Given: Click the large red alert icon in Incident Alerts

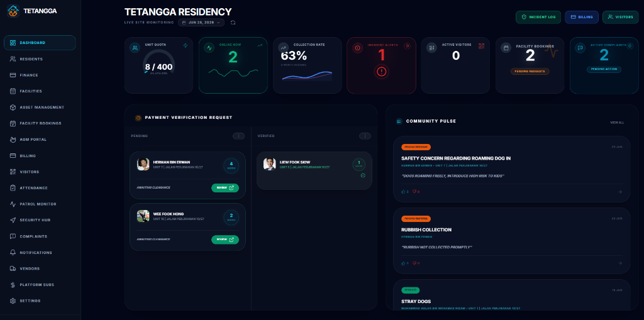Looking at the screenshot, I should (x=382, y=72).
